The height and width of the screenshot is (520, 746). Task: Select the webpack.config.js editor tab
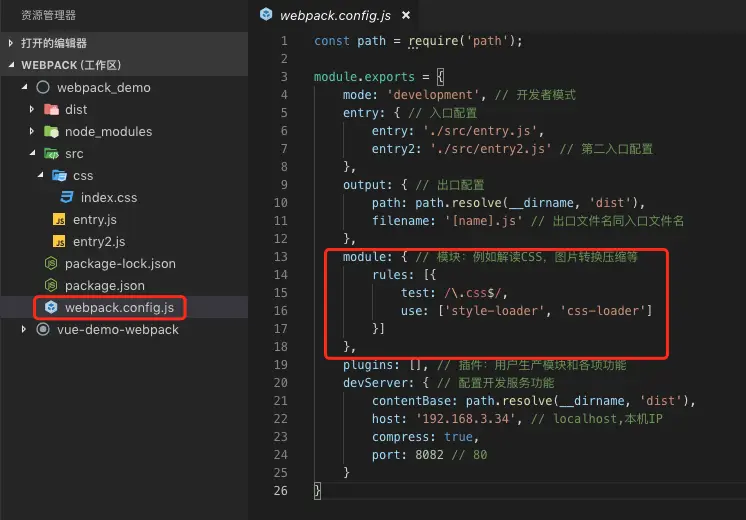tap(335, 16)
